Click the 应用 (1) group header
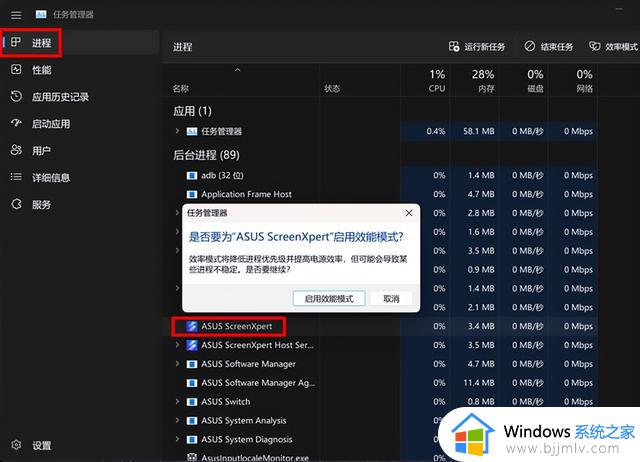This screenshot has height=462, width=640. click(x=192, y=111)
